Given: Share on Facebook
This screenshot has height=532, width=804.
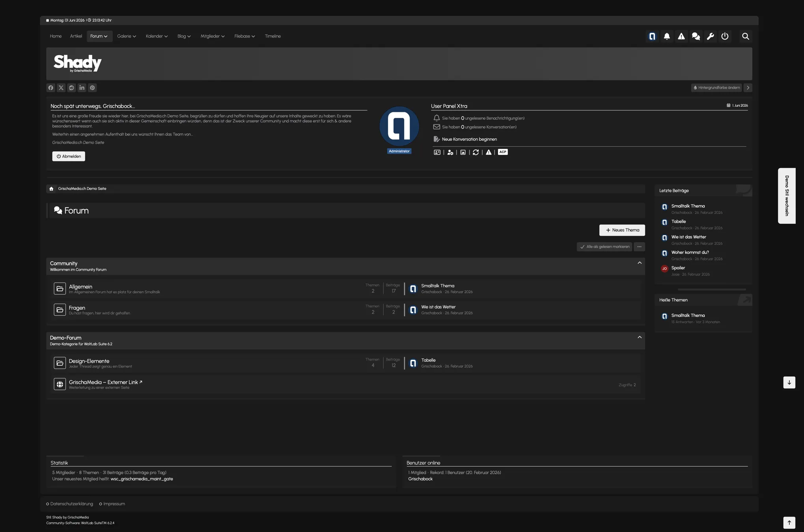Looking at the screenshot, I should click(51, 88).
